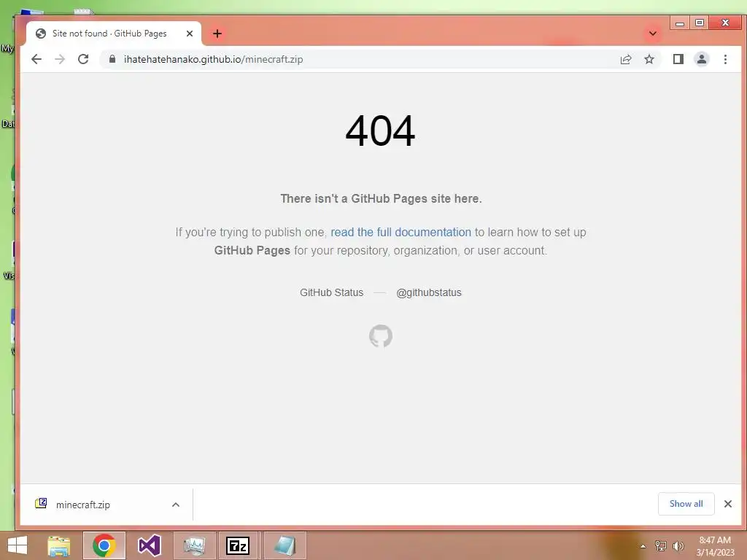The height and width of the screenshot is (560, 747).
Task: View site information via the lock icon
Action: coord(112,59)
